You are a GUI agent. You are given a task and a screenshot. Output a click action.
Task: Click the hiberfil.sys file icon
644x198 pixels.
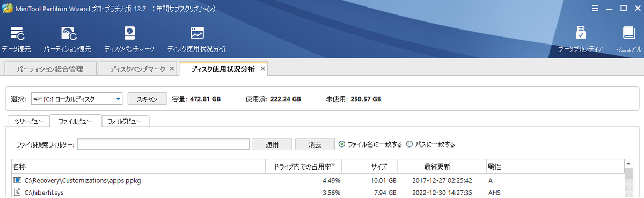click(17, 192)
